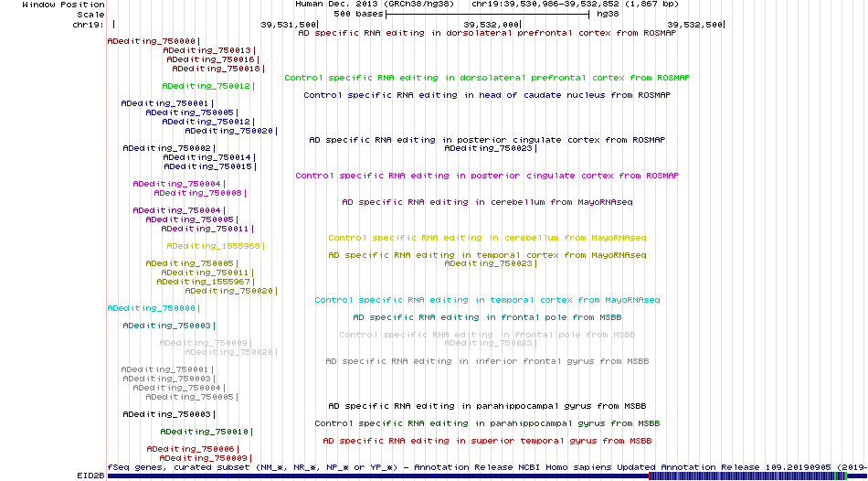This screenshot has height=481, width=868.
Task: Click the blue ADediting_750012 item
Action: [208, 122]
